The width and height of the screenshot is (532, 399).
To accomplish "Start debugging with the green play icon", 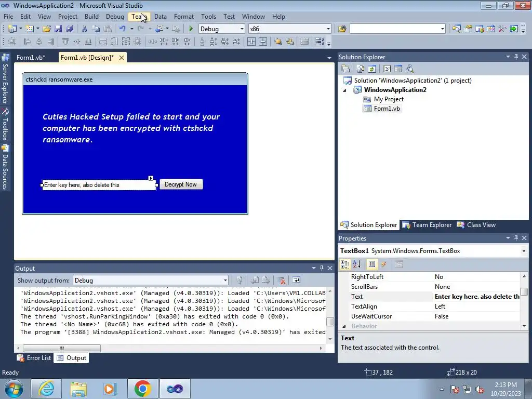I will coord(191,29).
